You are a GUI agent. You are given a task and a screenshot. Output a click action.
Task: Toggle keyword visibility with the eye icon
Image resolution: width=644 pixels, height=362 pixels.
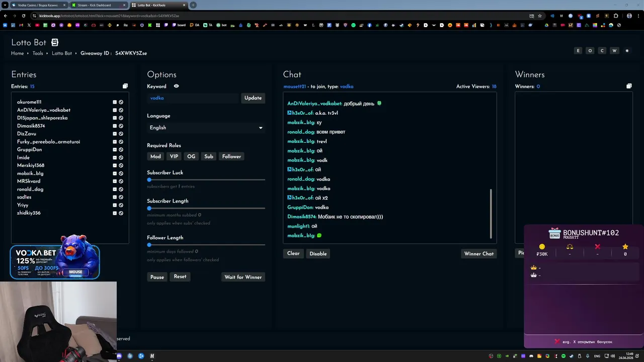(176, 86)
